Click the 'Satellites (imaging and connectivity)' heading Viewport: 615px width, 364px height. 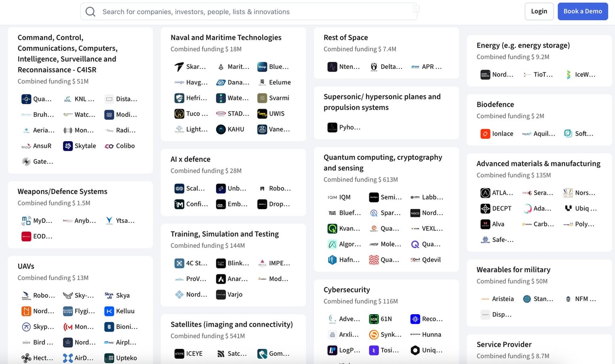tap(232, 325)
